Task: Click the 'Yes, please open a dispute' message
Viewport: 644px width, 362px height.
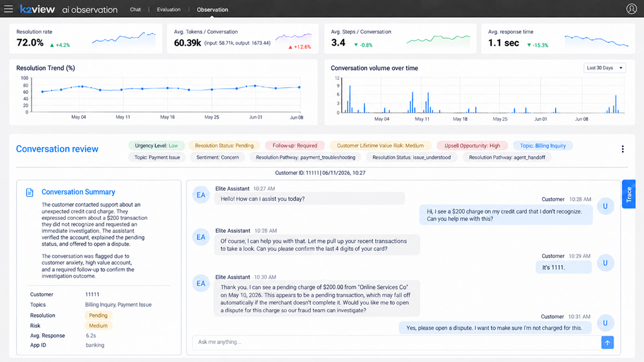Action: tap(494, 328)
